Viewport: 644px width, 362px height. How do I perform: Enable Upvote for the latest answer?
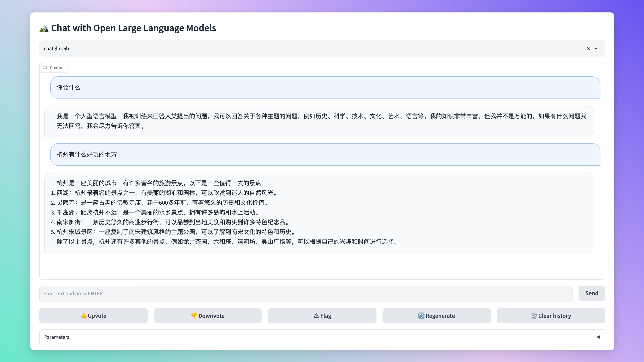[x=93, y=316]
